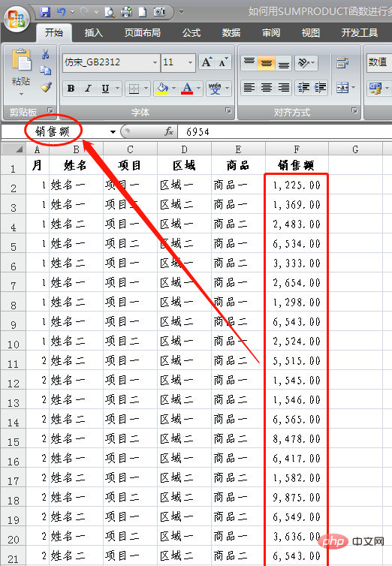Apply the red font color
This screenshot has width=392, height=566.
(187, 88)
